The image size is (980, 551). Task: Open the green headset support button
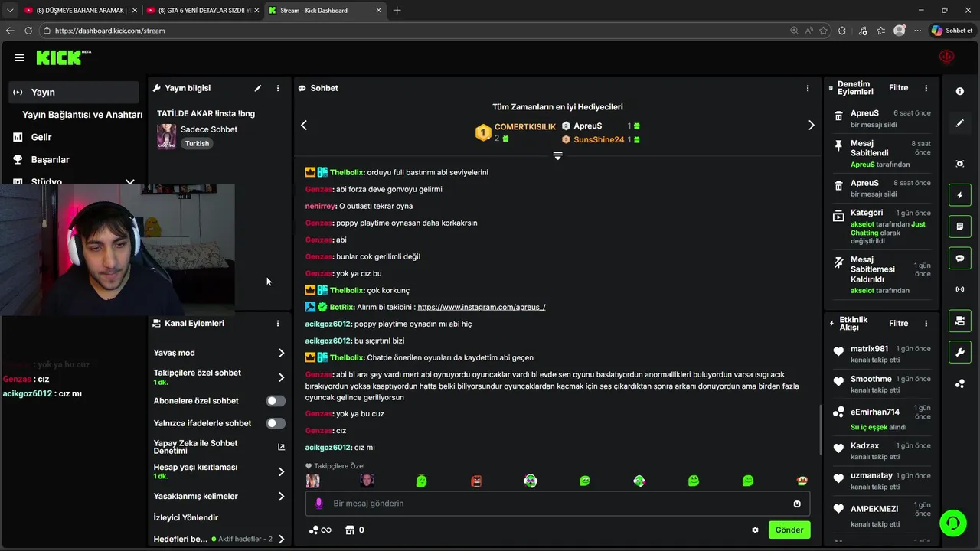pos(953,523)
